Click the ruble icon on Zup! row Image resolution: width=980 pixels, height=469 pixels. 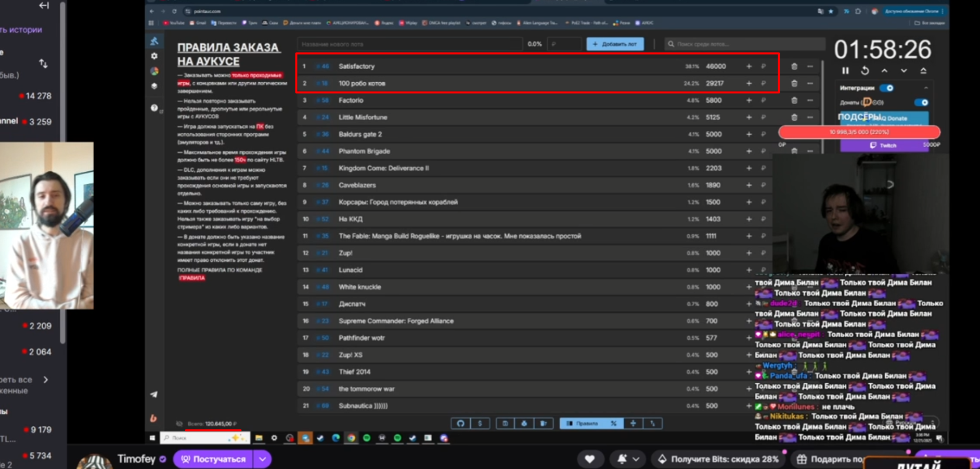pos(764,253)
